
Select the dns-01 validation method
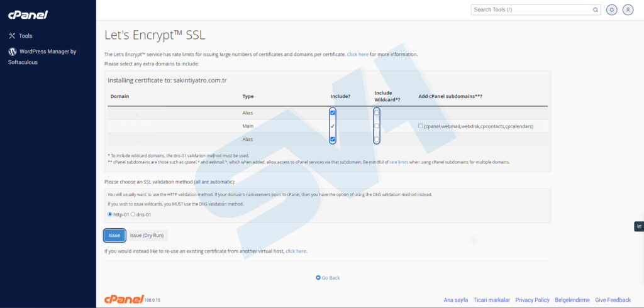(x=133, y=214)
